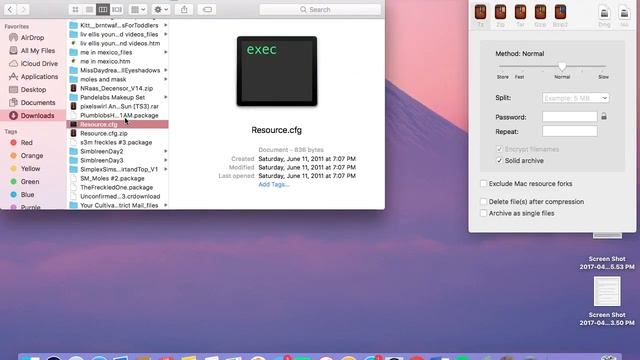Switch Finder to list view
This screenshot has height=360, width=640.
(x=89, y=9)
